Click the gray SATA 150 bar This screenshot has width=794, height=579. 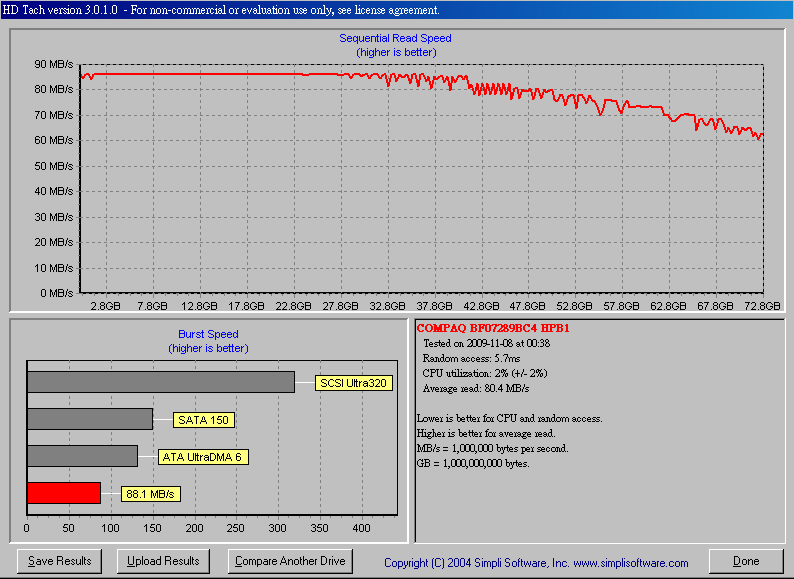pyautogui.click(x=90, y=419)
